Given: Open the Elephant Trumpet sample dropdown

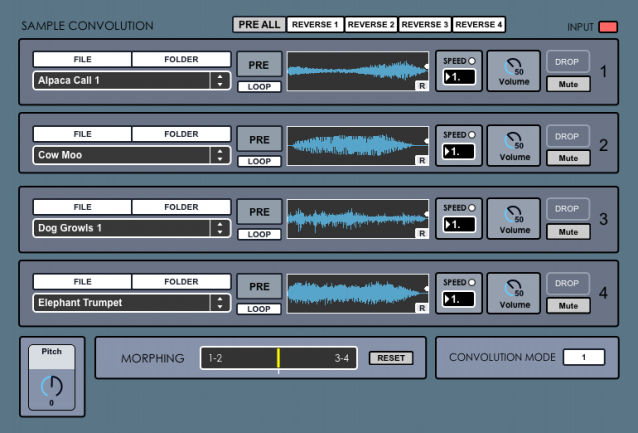Looking at the screenshot, I should 132,303.
